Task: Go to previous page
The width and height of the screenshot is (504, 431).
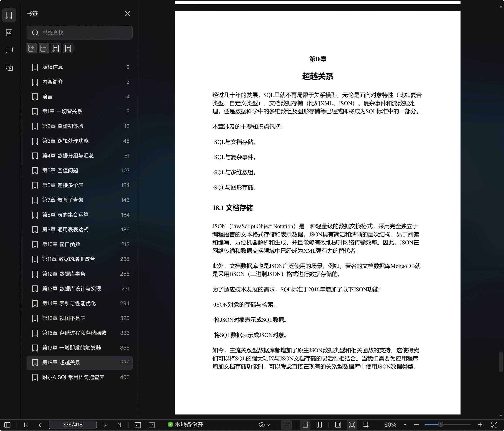Action: click(40, 425)
